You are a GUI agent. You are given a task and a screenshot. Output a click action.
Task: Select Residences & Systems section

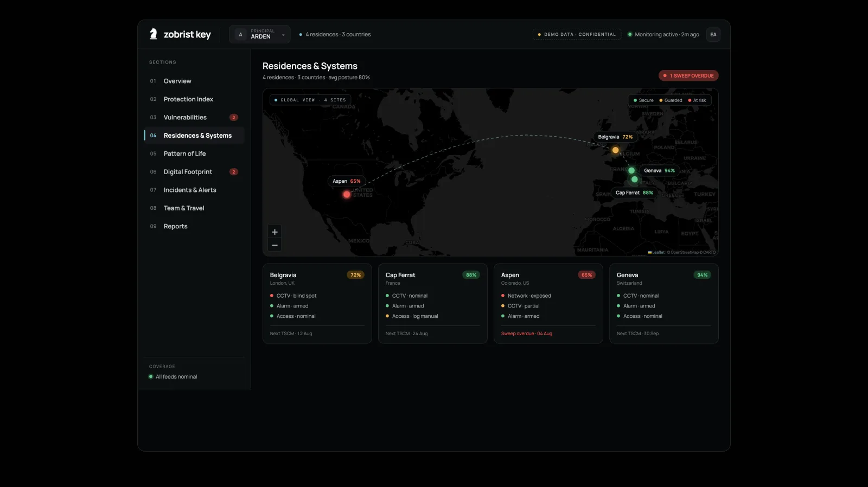pyautogui.click(x=194, y=136)
